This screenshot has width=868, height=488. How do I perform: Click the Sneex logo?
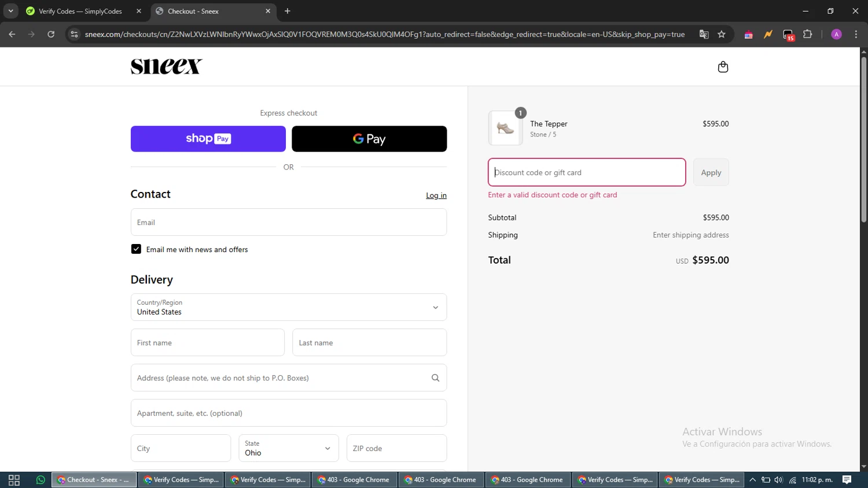click(x=167, y=66)
